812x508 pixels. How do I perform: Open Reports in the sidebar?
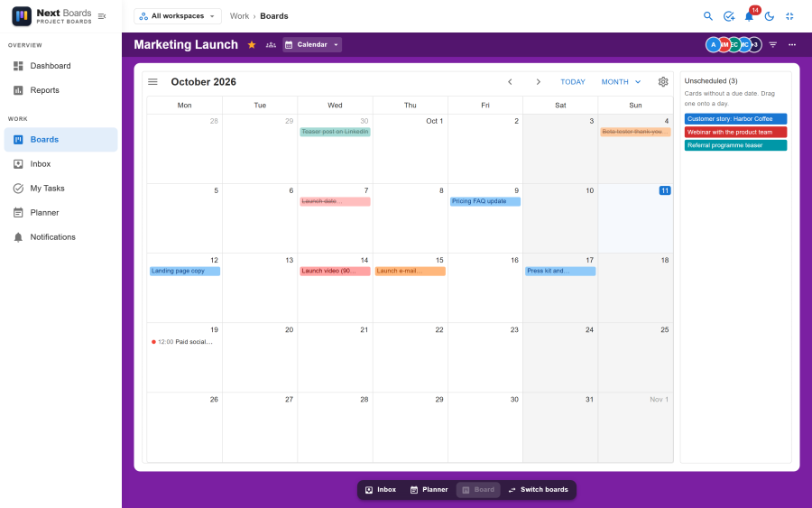click(x=60, y=90)
